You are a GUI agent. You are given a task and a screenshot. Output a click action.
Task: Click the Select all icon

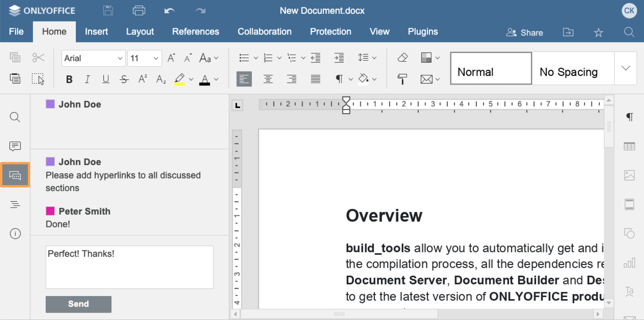click(38, 79)
